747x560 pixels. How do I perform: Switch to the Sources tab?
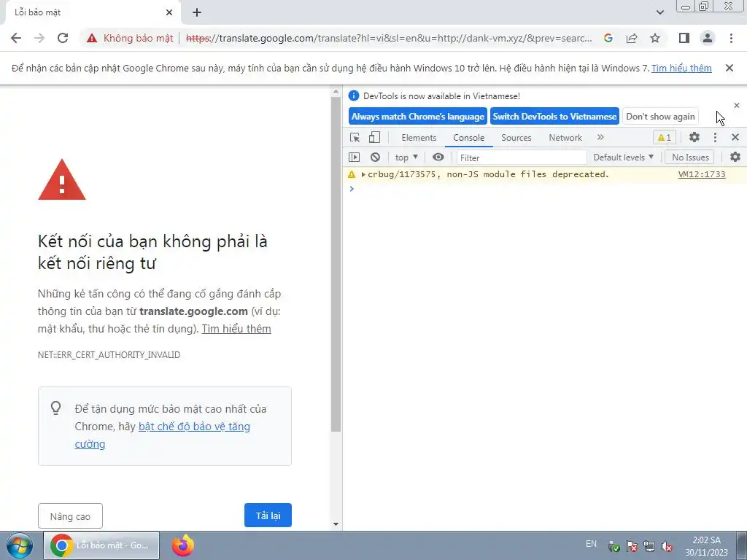tap(516, 138)
